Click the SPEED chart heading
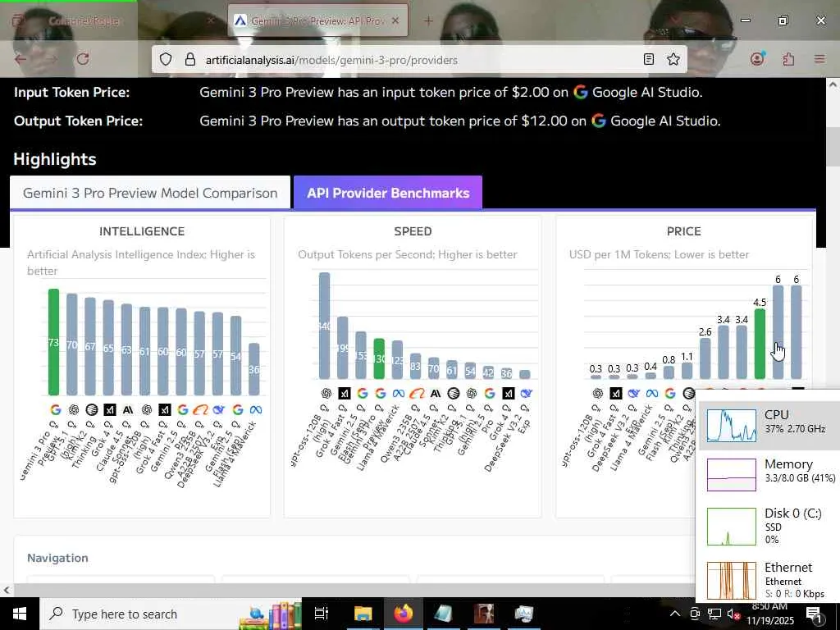Image resolution: width=840 pixels, height=630 pixels. (413, 231)
